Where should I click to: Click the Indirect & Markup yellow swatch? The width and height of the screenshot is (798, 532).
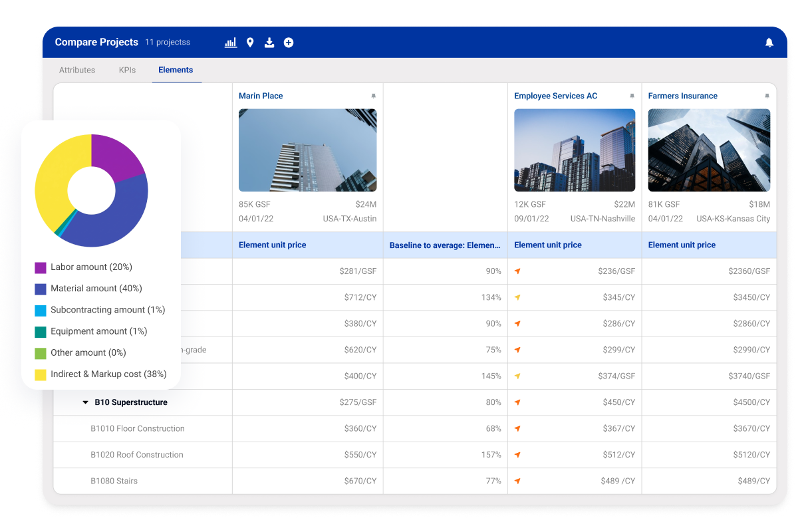tap(41, 374)
